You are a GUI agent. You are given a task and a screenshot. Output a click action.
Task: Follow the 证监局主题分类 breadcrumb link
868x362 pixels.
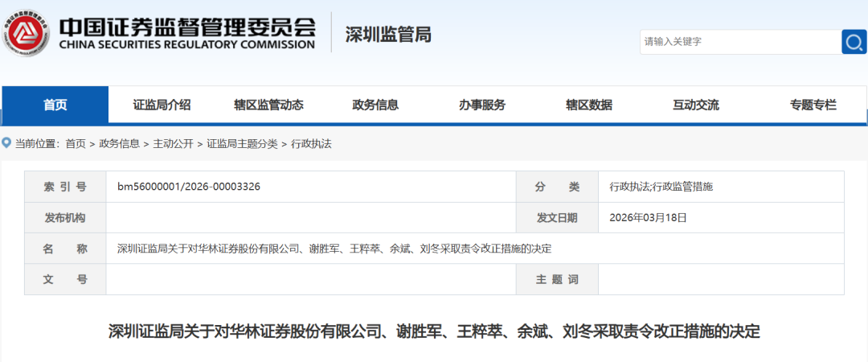pyautogui.click(x=243, y=144)
